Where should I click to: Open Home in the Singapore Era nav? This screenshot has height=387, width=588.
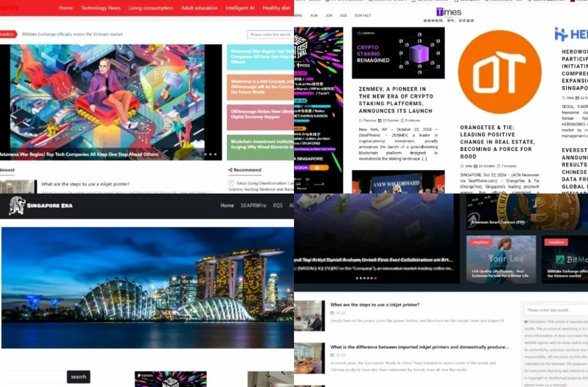click(x=227, y=206)
